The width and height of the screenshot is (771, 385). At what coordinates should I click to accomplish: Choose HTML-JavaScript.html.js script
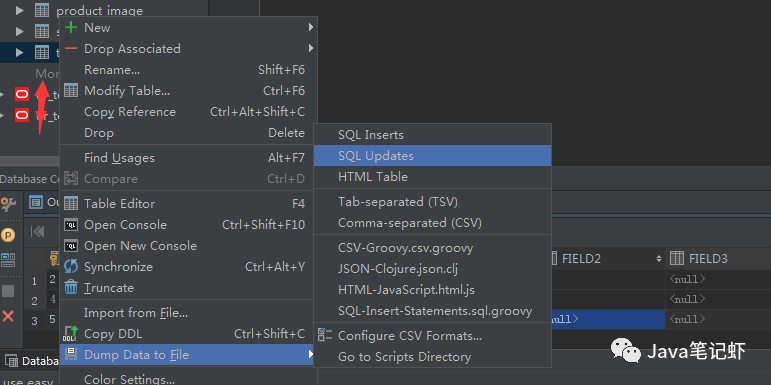coord(432,290)
